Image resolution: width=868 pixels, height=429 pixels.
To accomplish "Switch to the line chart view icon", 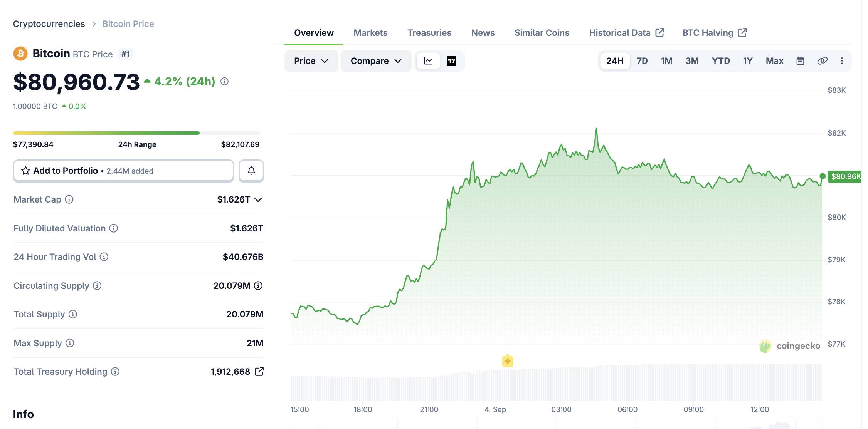I will [428, 61].
